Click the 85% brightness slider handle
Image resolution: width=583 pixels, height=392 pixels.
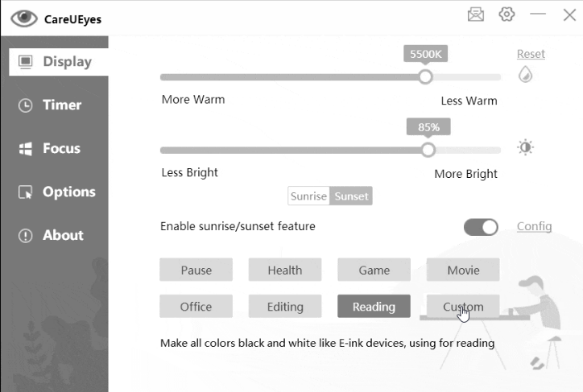click(428, 150)
